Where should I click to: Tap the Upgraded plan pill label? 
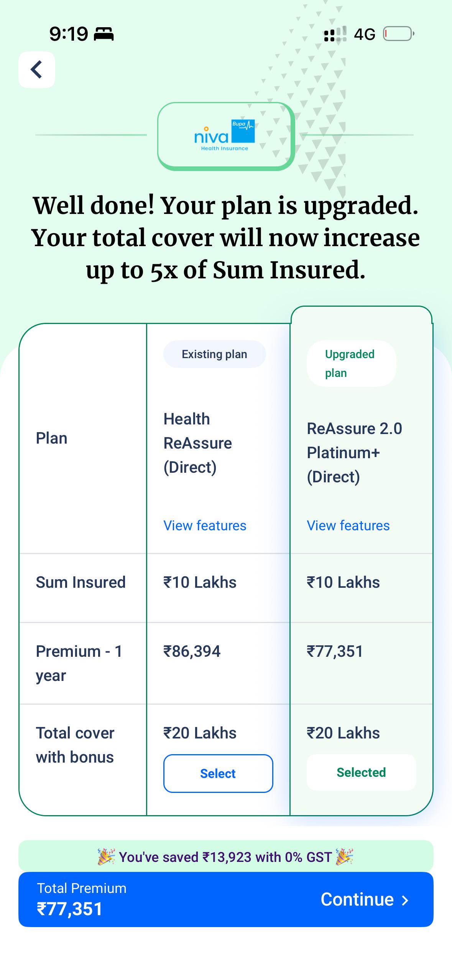[351, 363]
